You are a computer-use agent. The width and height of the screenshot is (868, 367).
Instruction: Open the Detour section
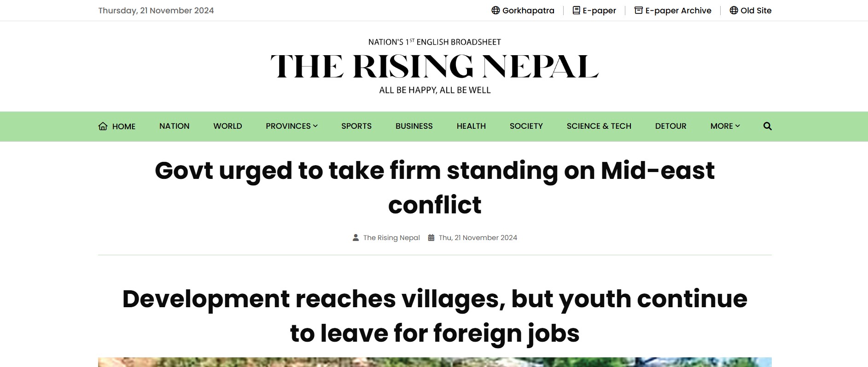670,126
